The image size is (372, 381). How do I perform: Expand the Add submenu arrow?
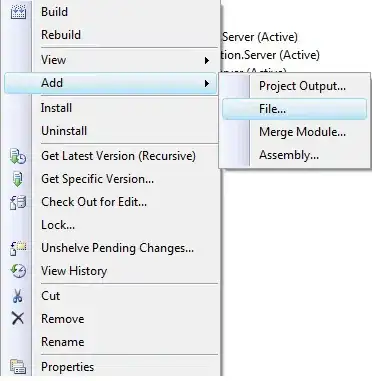click(x=207, y=83)
